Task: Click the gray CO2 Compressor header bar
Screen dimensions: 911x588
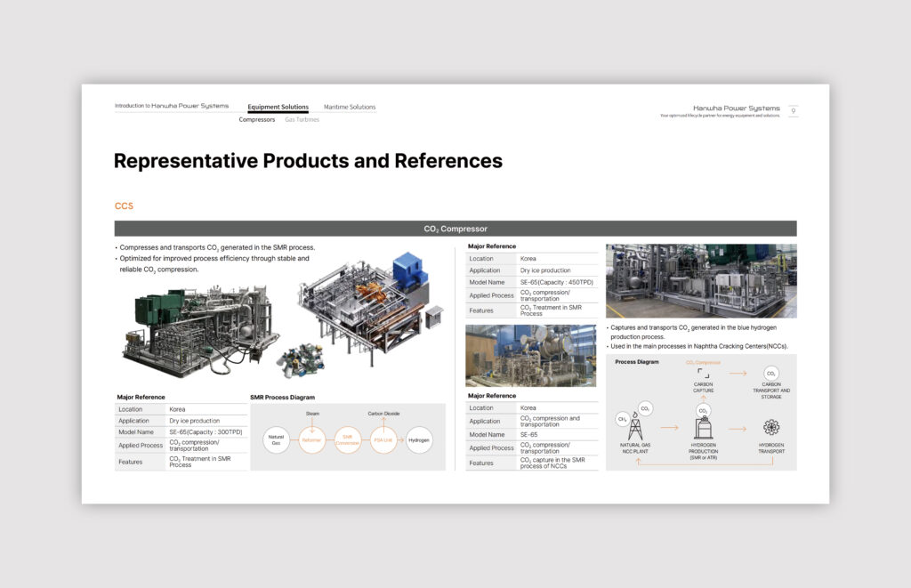Action: tap(455, 229)
